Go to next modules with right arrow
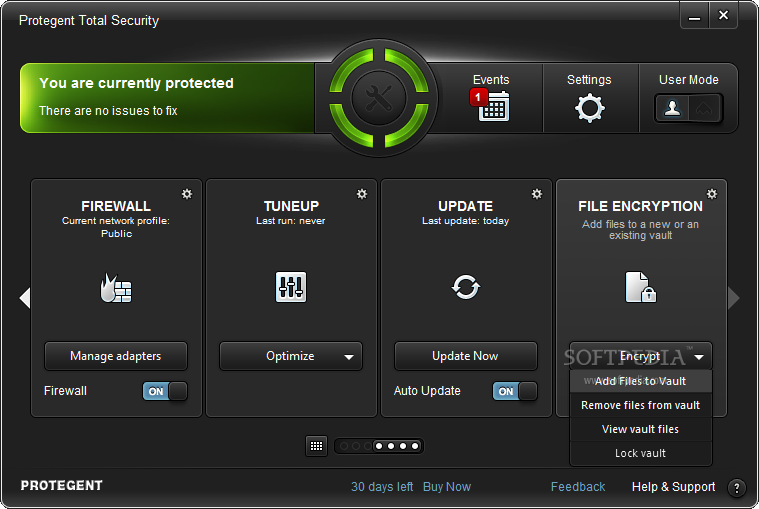 click(x=734, y=298)
